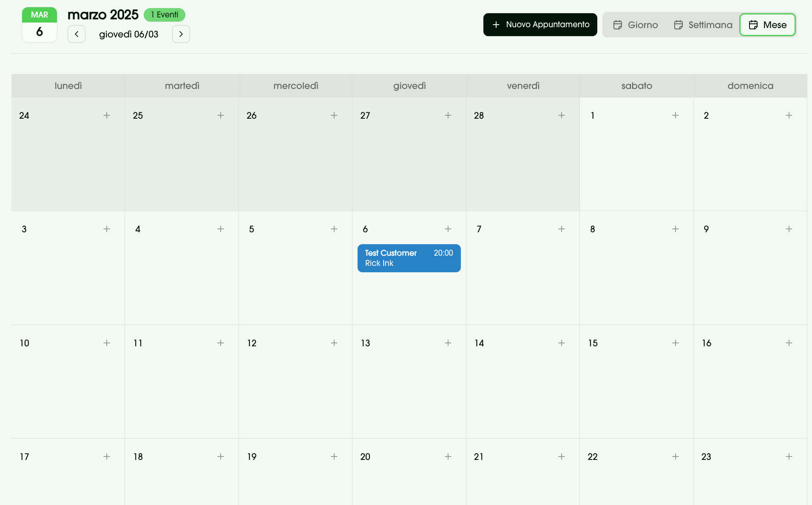812x505 pixels.
Task: Click day number 10 in grid
Action: (25, 343)
